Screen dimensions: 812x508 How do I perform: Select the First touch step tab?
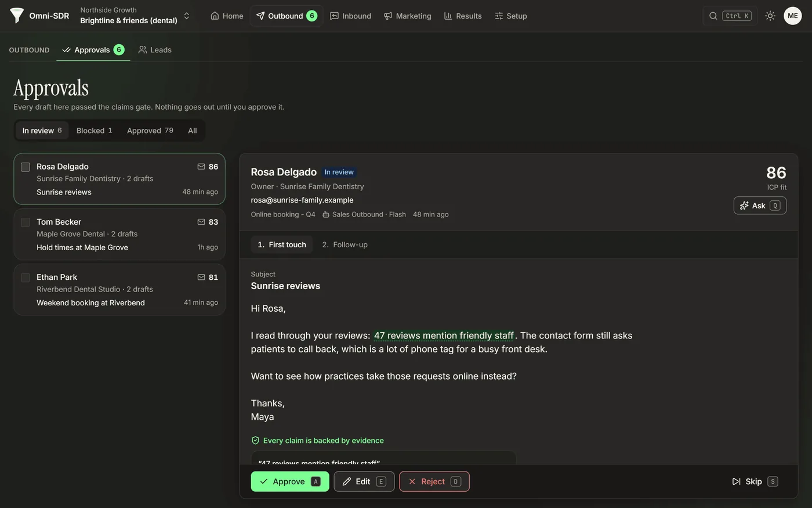282,244
